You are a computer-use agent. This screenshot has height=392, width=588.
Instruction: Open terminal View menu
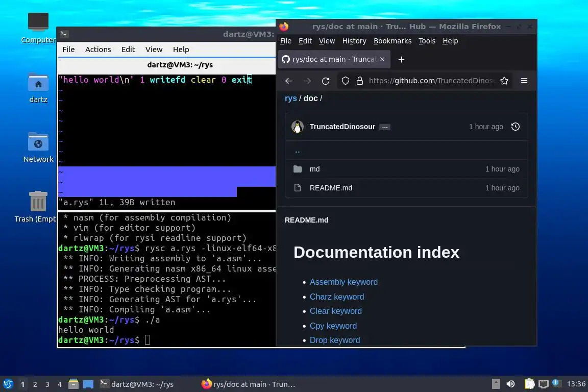pos(154,50)
